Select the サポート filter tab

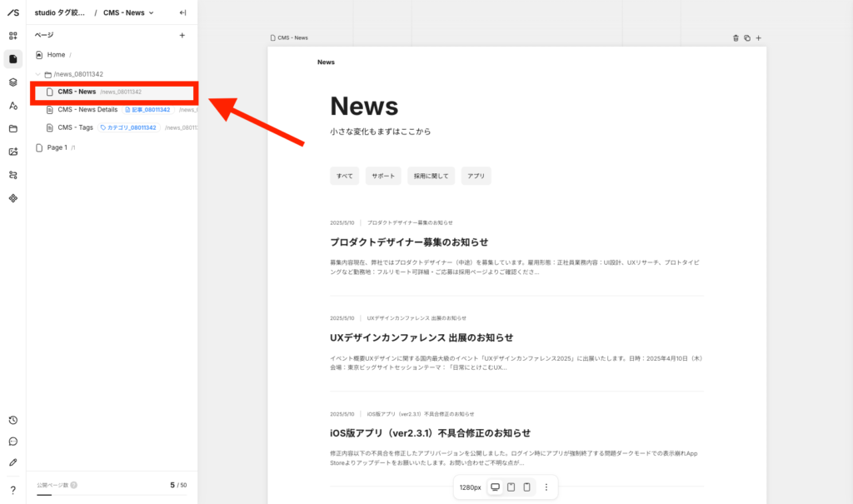[x=383, y=176]
